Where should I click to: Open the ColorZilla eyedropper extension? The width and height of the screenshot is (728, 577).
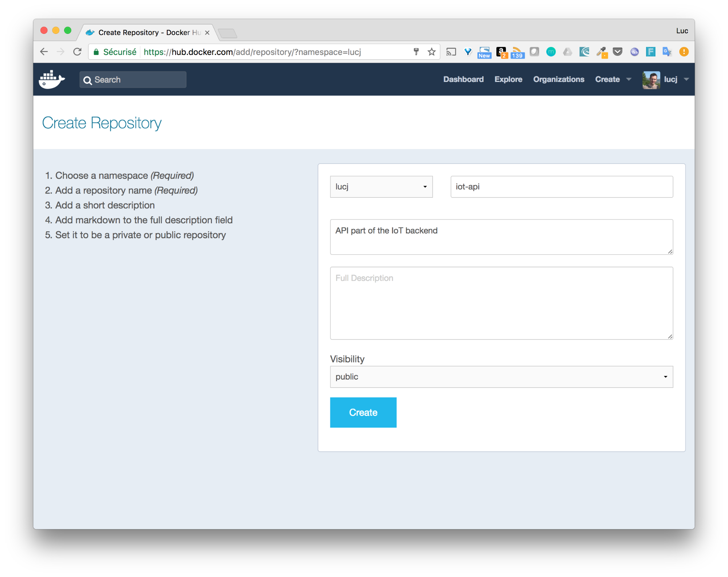click(x=602, y=52)
